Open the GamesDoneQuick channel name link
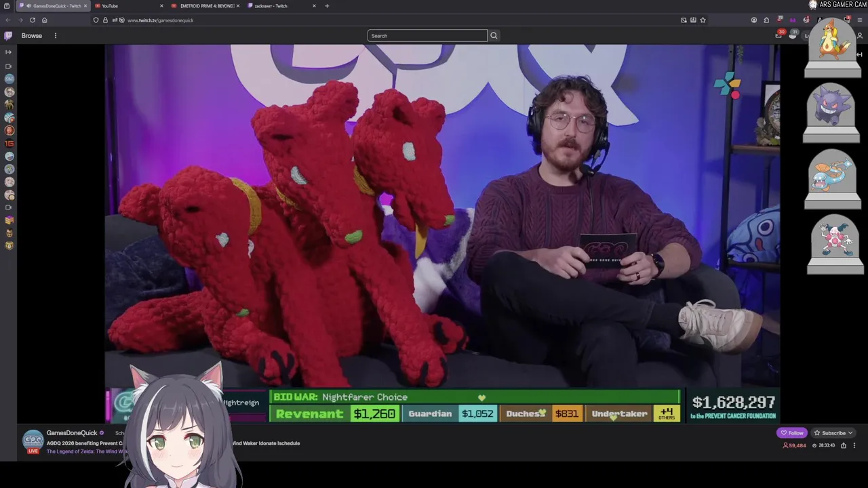Screen dimensions: 868x488 tap(72, 433)
